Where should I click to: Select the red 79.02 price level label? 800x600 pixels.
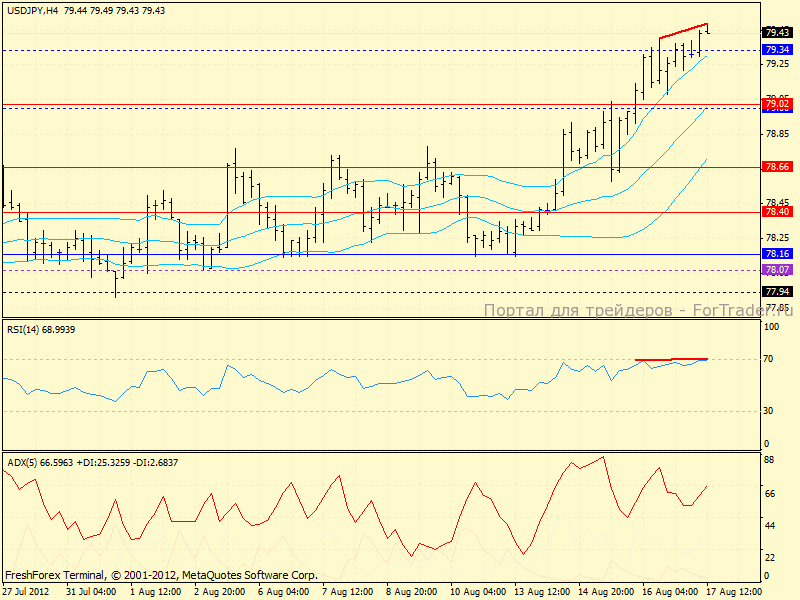(777, 104)
